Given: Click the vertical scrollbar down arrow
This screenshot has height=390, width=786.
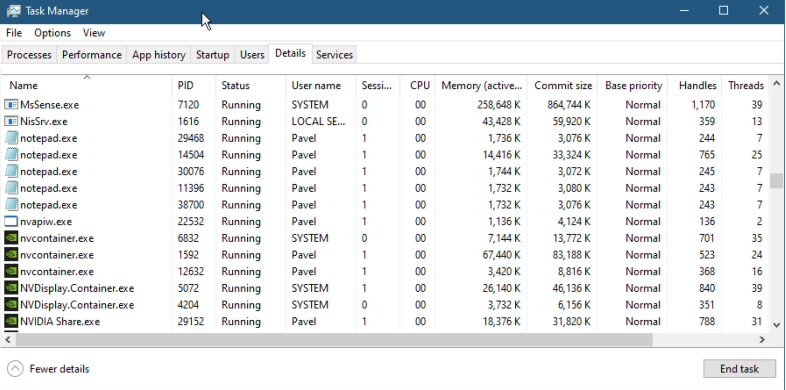Looking at the screenshot, I should point(776,325).
